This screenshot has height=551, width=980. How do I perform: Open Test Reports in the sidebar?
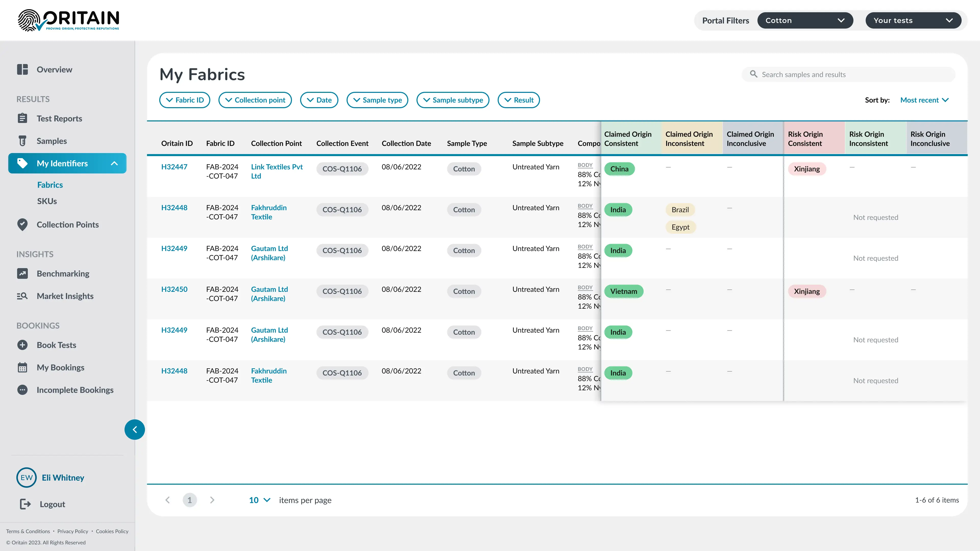pos(59,118)
